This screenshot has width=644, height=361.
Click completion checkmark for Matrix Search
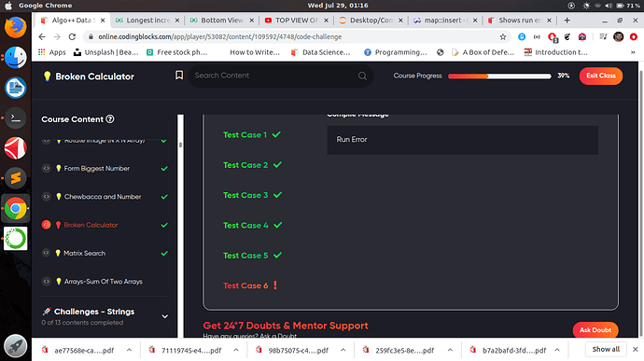pos(164,254)
